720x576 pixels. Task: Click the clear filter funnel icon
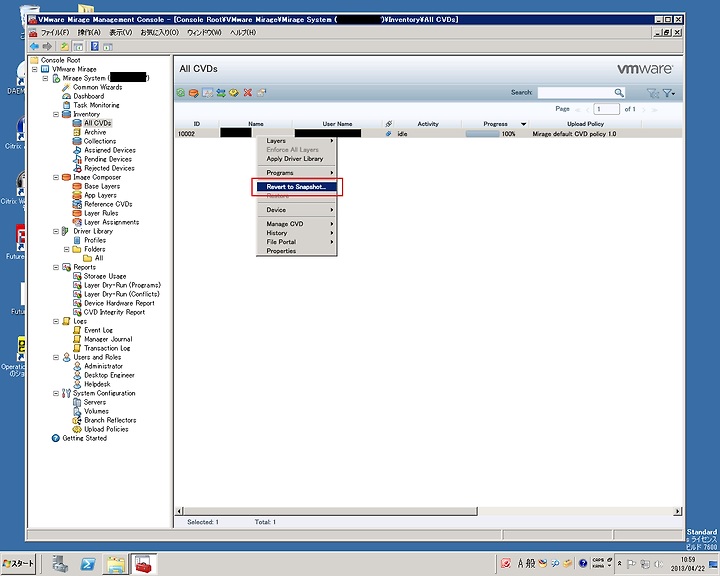pyautogui.click(x=652, y=93)
